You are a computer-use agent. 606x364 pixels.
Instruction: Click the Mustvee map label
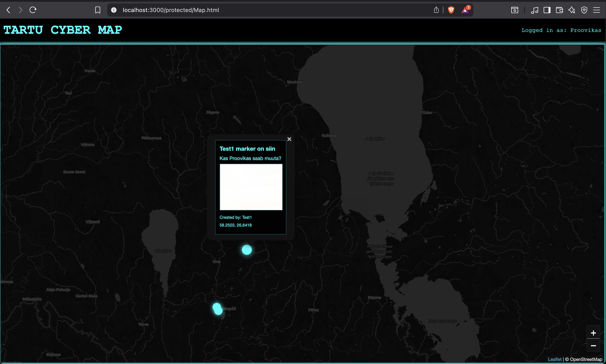[x=295, y=82]
